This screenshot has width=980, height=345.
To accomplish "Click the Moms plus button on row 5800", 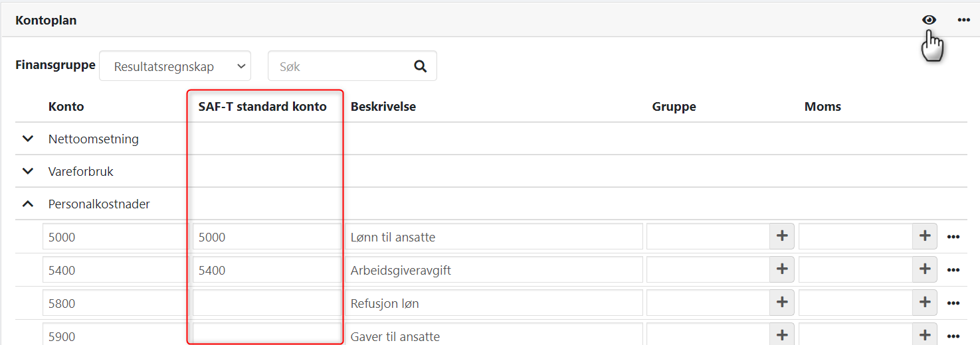I will (924, 303).
